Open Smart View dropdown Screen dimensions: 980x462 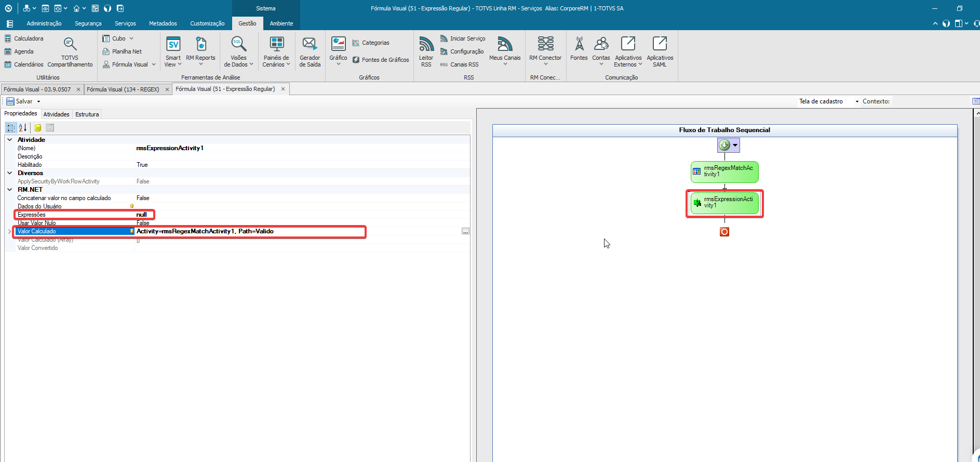(x=173, y=51)
